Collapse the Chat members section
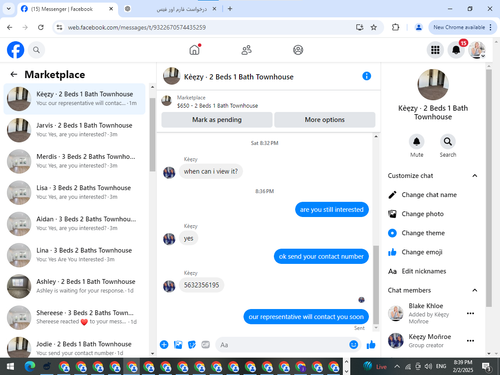 point(475,290)
